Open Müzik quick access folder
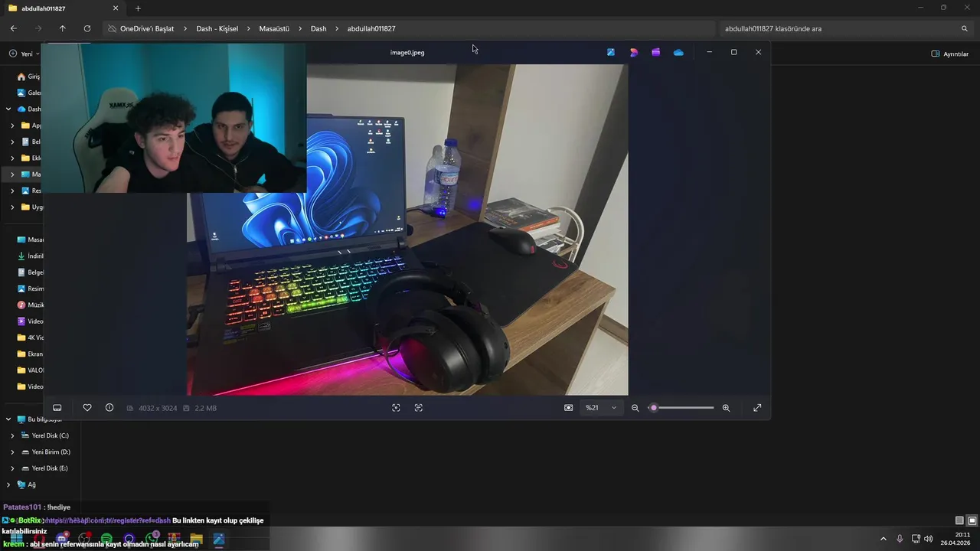Viewport: 980px width, 551px height. (30, 305)
